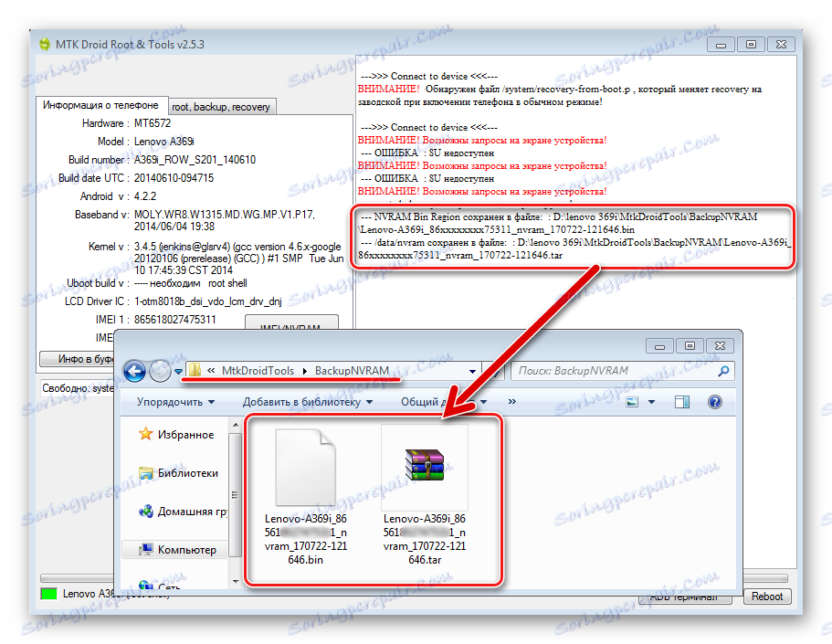832x644 pixels.
Task: Open Explorer help icon
Action: click(715, 402)
